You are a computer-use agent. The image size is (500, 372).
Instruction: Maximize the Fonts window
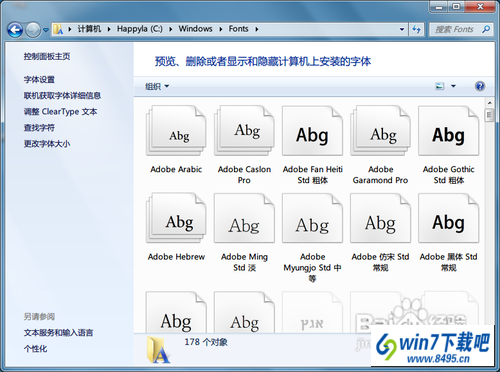457,7
